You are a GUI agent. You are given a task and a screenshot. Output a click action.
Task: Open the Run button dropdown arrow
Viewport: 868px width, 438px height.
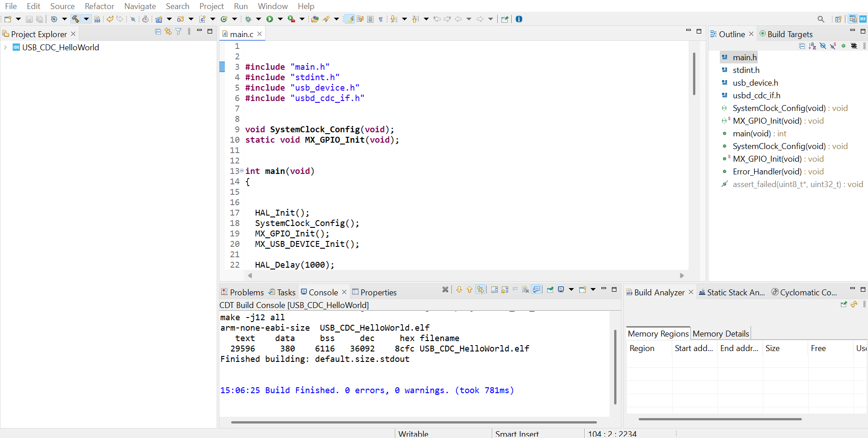coord(280,19)
